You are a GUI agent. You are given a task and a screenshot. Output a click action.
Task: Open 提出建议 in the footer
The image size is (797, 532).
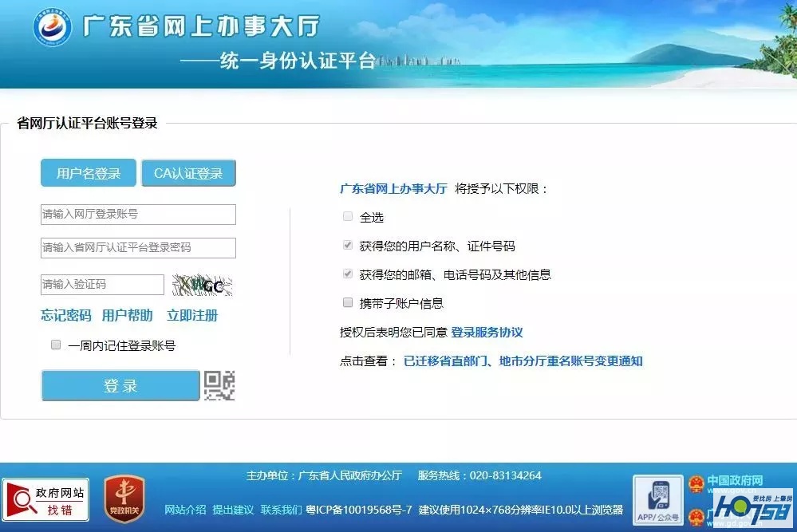[x=233, y=510]
